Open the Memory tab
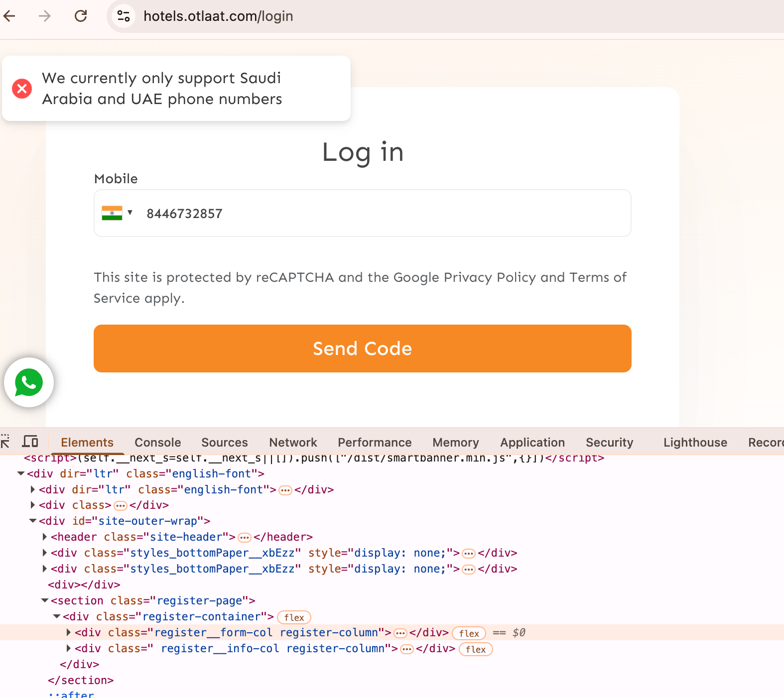The image size is (784, 698). [456, 442]
